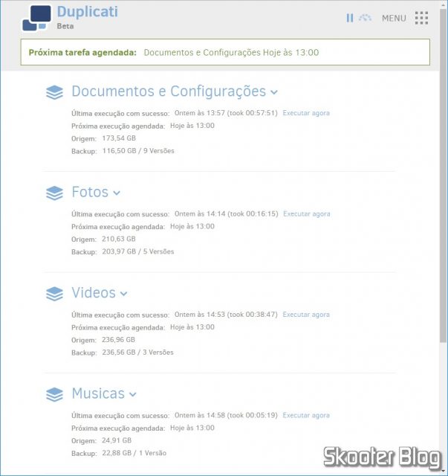Click the '24,91 GB' origin value
The height and width of the screenshot is (476, 448).
117,440
